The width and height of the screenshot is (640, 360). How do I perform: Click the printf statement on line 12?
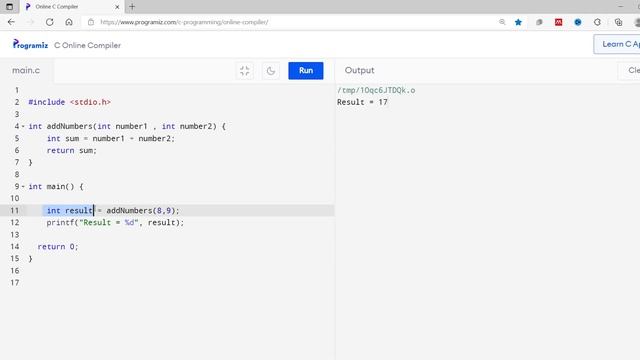[115, 222]
